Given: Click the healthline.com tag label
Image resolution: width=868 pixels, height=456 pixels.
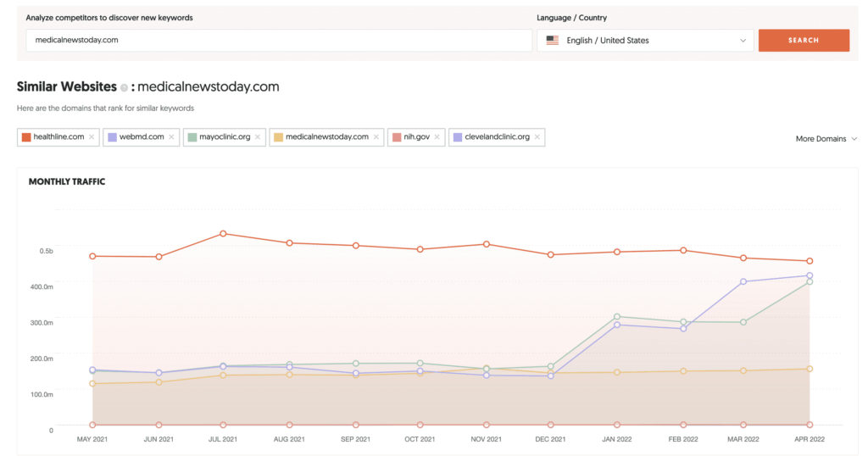Looking at the screenshot, I should coord(58,136).
